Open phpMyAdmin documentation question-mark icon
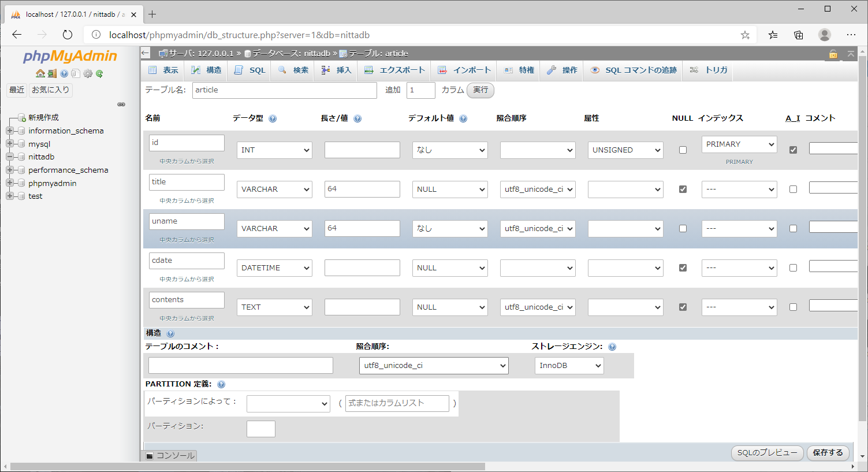The image size is (868, 472). (64, 73)
